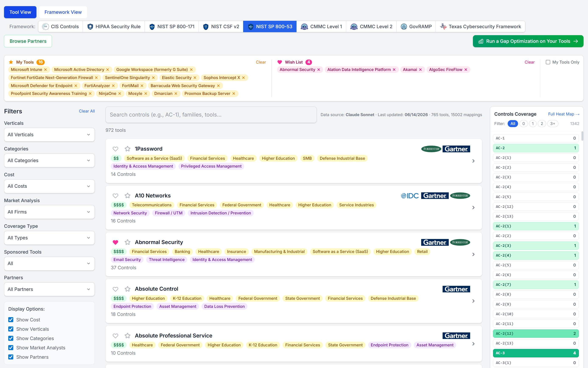Remove Abnormal Security from Wish List
This screenshot has width=588, height=368.
pos(319,70)
